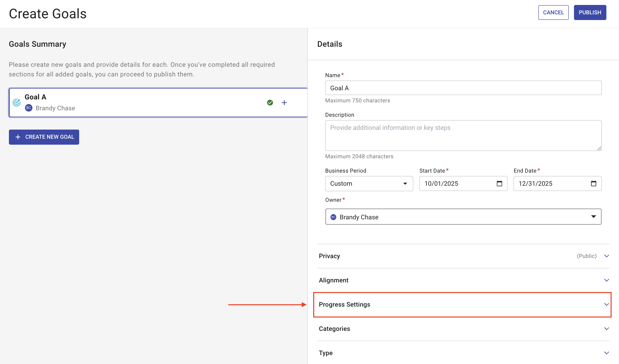
Task: Click the green completion checkmark on Goal A
Action: coord(270,103)
